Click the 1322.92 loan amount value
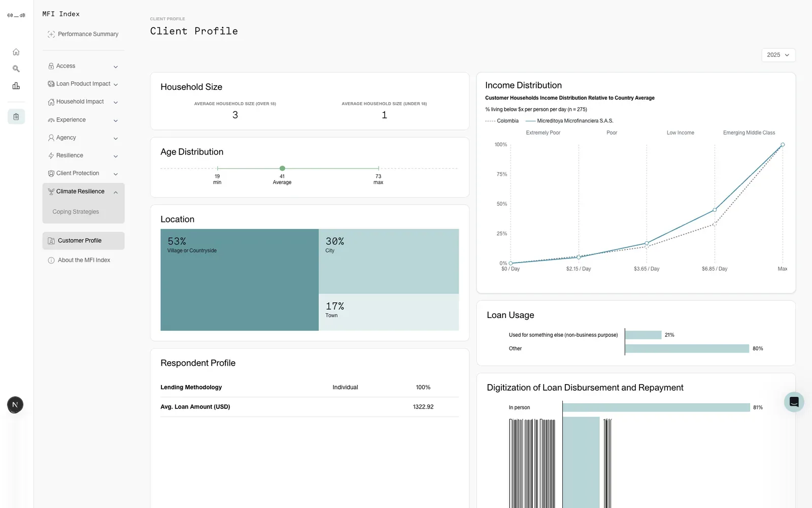Screen dimensions: 812x508 coord(423,407)
